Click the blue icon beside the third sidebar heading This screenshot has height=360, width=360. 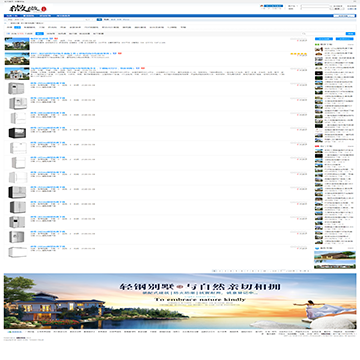(317, 248)
